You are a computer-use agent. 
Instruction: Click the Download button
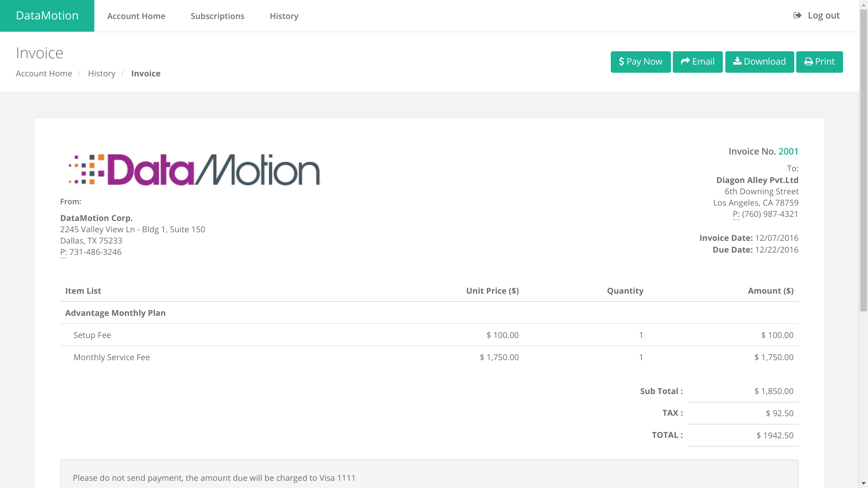[x=759, y=62]
